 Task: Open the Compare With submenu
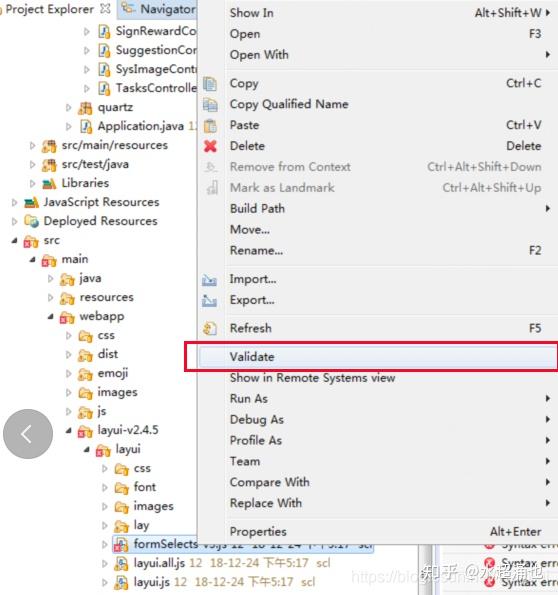click(378, 482)
